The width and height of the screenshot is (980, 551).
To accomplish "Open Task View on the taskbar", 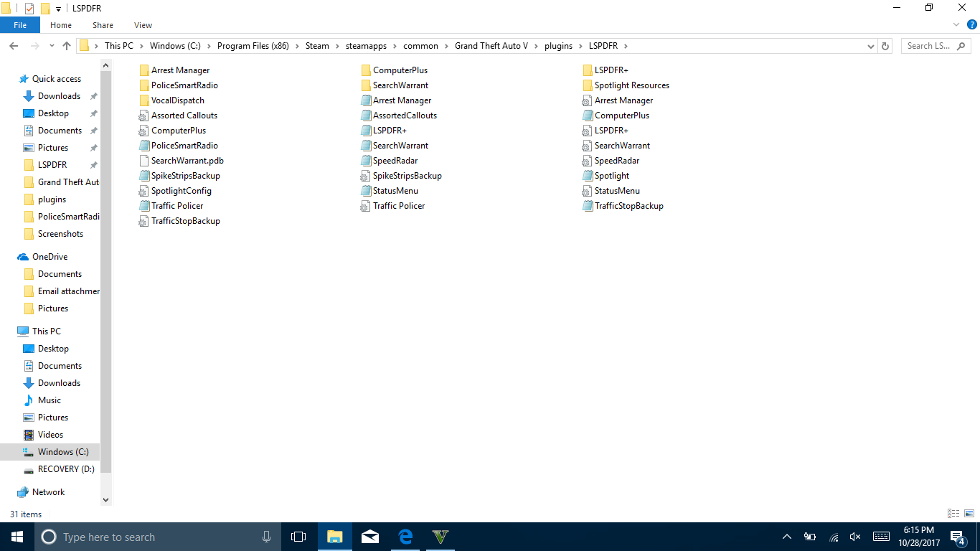I will point(298,537).
